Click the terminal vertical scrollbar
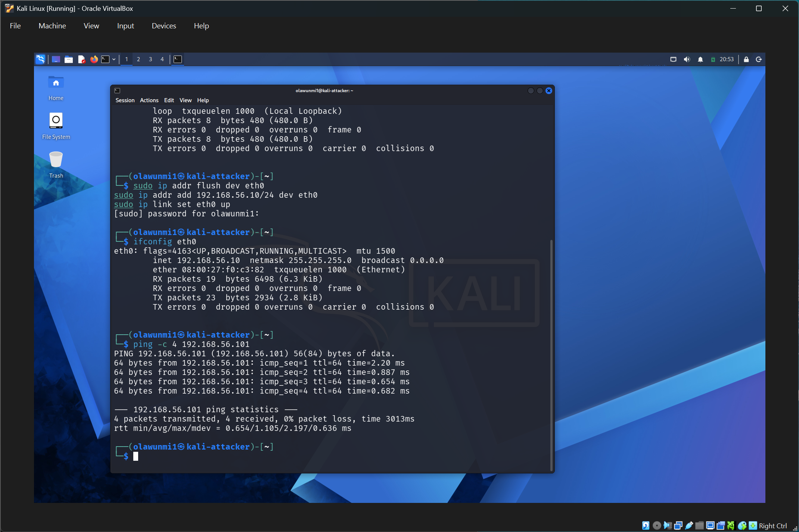Viewport: 799px width, 532px height. [x=551, y=355]
